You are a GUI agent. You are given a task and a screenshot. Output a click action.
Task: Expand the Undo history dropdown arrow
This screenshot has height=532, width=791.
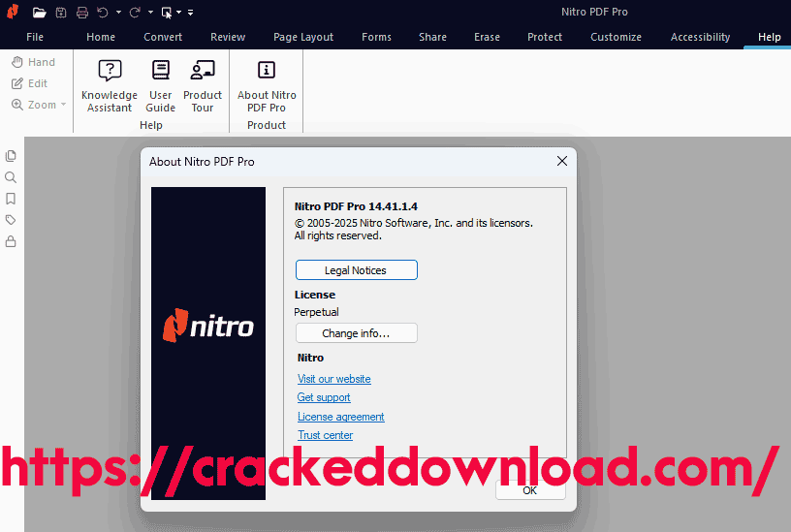tap(118, 13)
